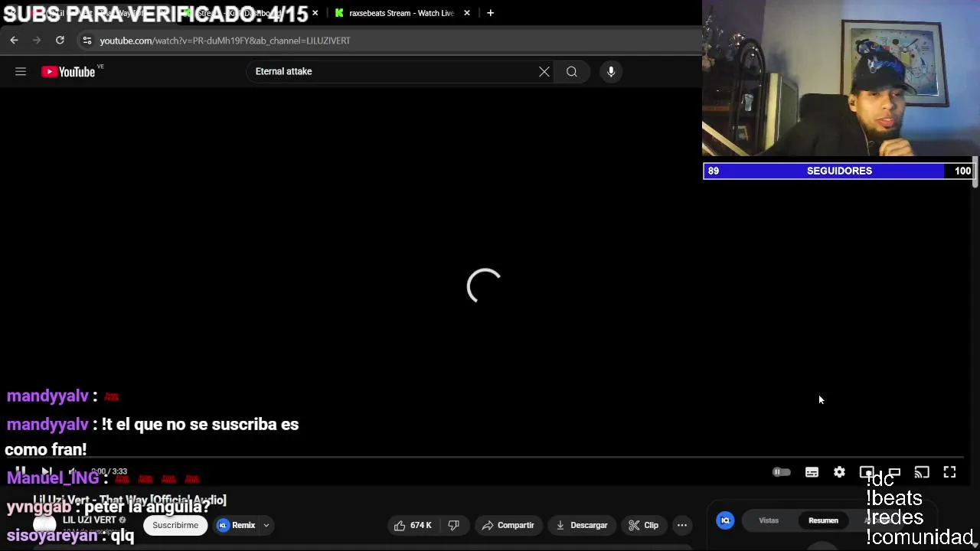Enable miniplayer mode
This screenshot has height=551, width=980.
pos(867,472)
